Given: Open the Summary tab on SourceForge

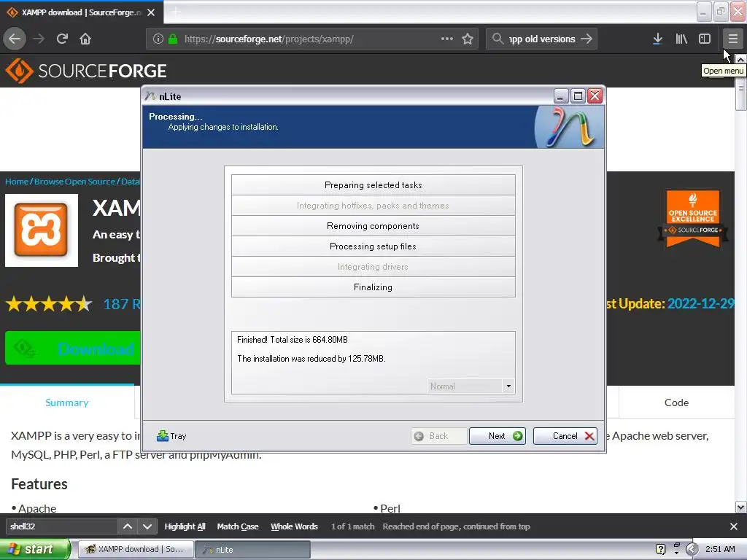Looking at the screenshot, I should 67,402.
